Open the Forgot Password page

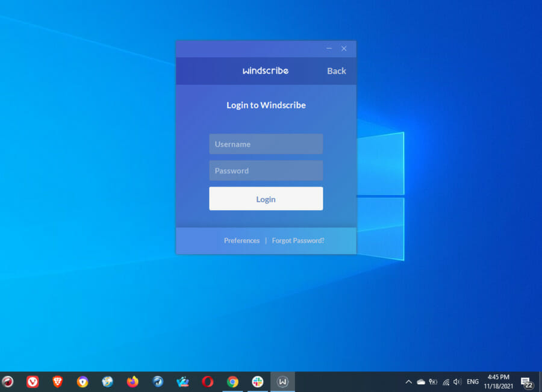297,240
